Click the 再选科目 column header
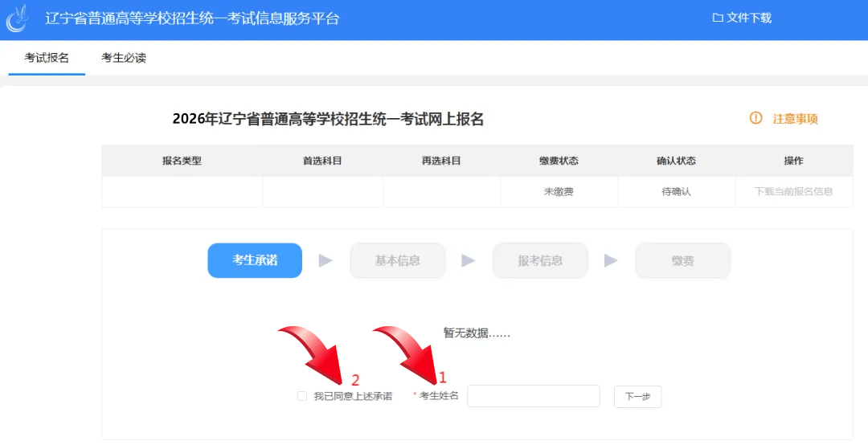The width and height of the screenshot is (868, 445). tap(441, 161)
